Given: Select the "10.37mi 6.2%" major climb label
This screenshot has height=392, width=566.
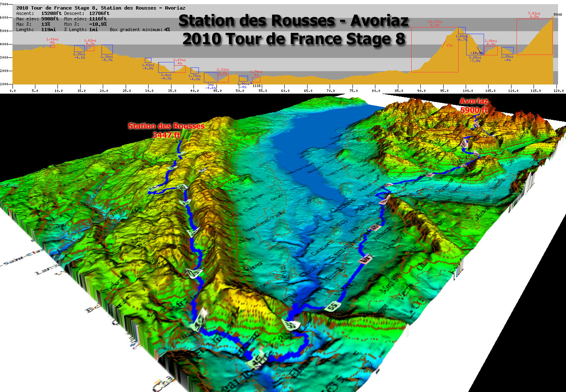Looking at the screenshot, I should [435, 23].
